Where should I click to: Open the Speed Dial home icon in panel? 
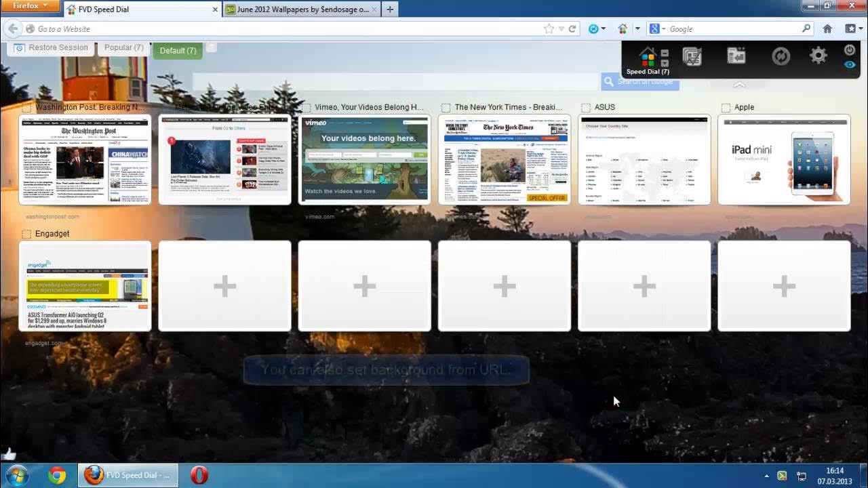(x=648, y=57)
